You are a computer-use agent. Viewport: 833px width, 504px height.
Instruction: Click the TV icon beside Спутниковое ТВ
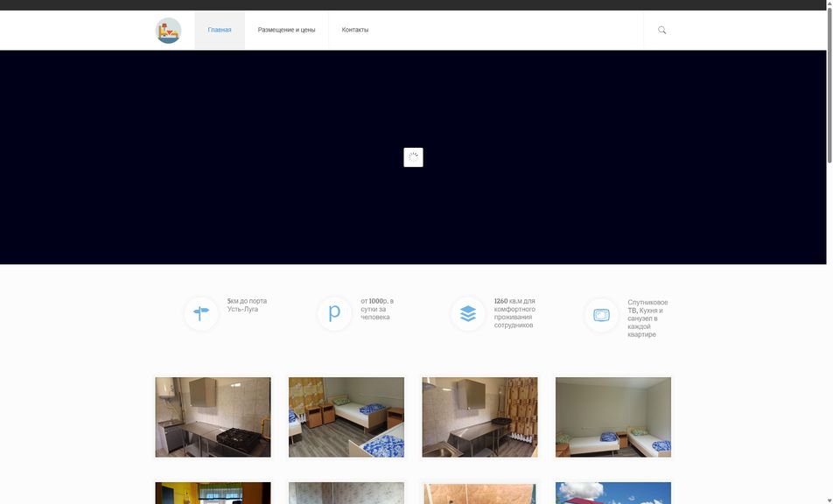tap(601, 315)
